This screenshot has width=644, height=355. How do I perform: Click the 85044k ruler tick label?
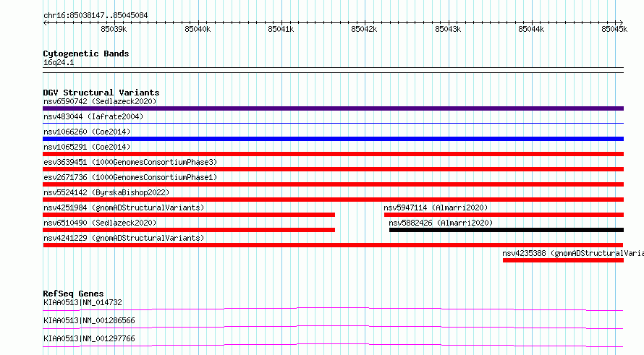click(x=531, y=29)
